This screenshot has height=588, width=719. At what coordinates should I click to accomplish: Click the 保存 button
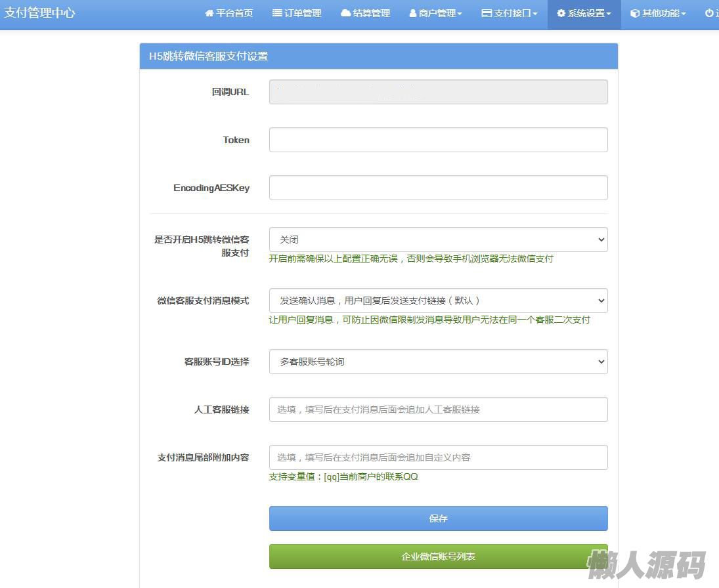438,518
